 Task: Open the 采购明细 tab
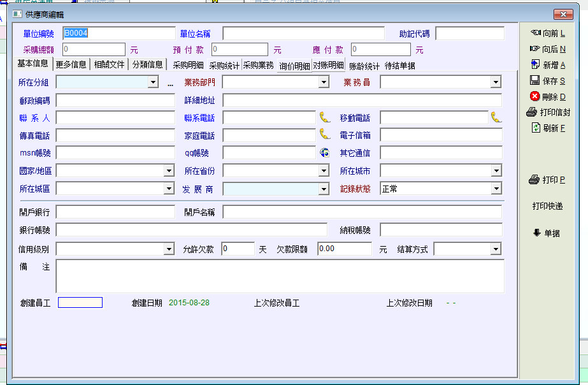[x=188, y=65]
